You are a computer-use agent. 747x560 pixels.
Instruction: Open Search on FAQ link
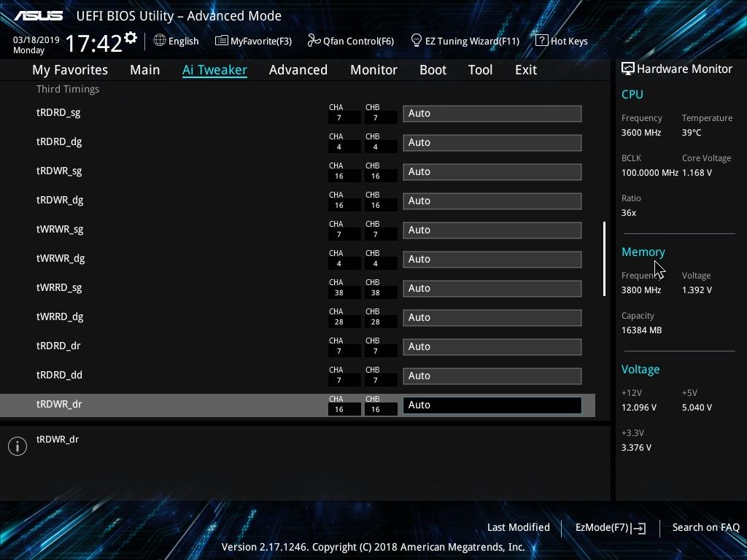(x=705, y=527)
